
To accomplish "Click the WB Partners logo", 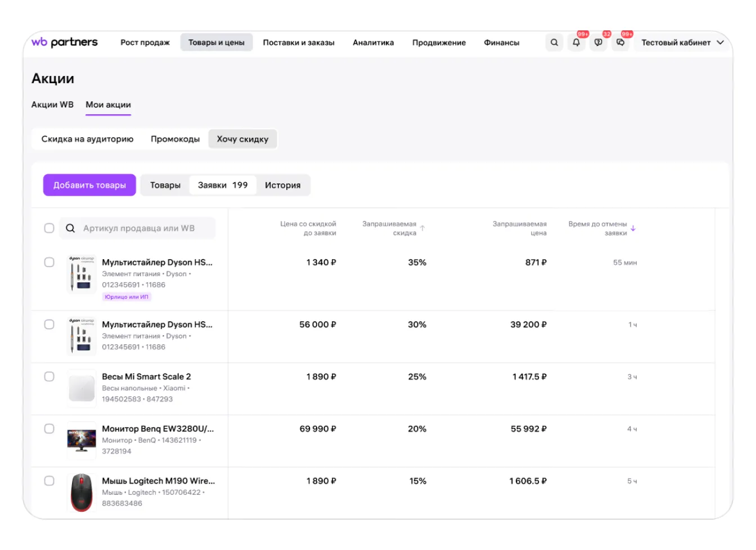I will [65, 42].
